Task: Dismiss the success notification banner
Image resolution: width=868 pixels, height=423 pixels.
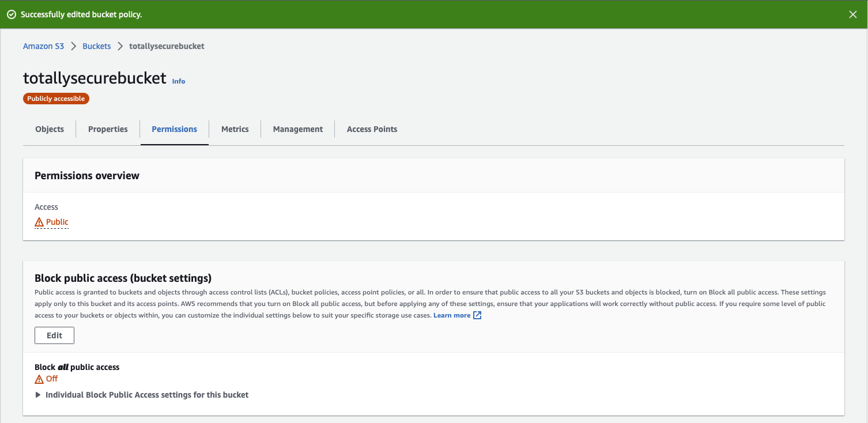Action: click(852, 14)
